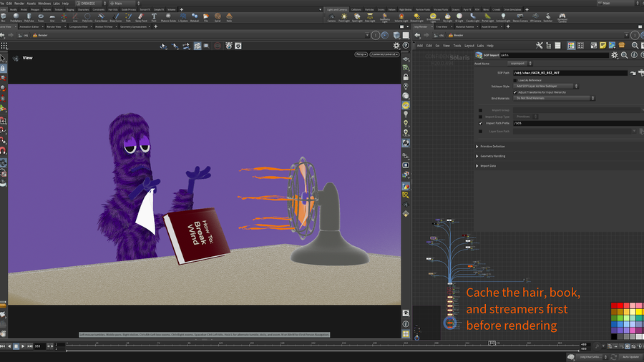
Task: Click the Environment Light shelf tool
Action: point(433,18)
